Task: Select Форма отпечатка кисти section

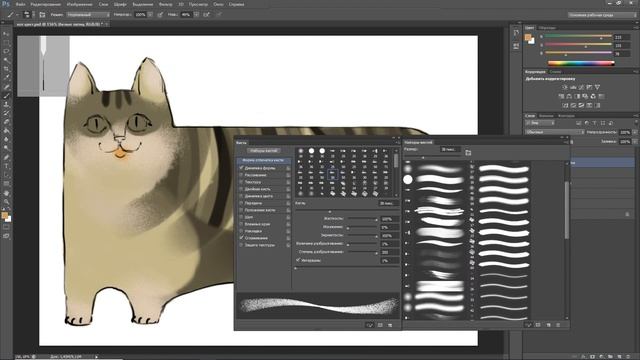Action: coord(264,160)
